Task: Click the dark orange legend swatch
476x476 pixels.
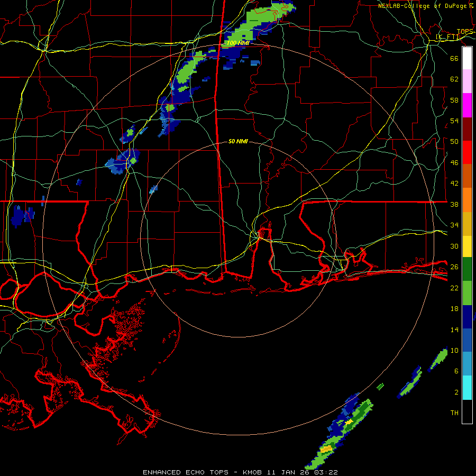Action: [x=467, y=176]
